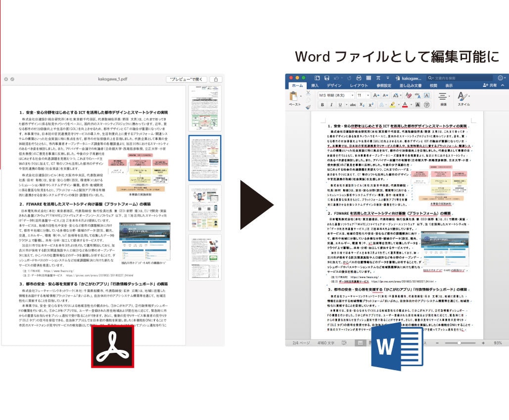Click the 共有 share button

[x=490, y=85]
